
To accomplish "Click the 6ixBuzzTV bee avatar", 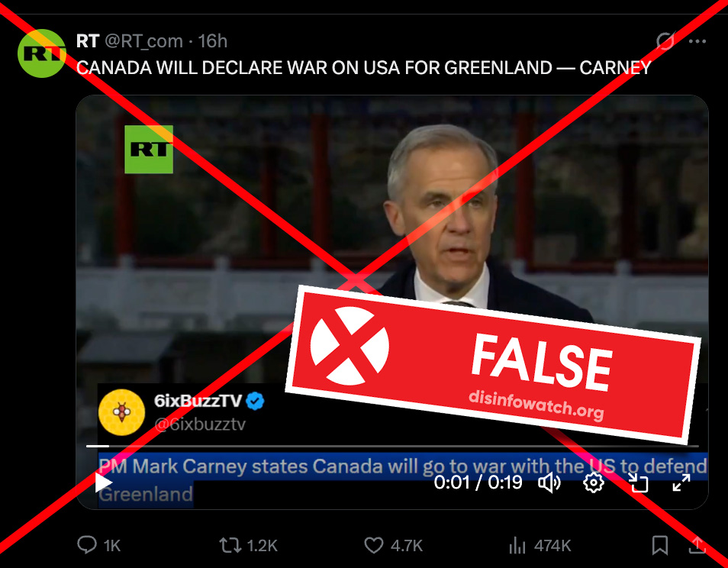I will point(121,412).
